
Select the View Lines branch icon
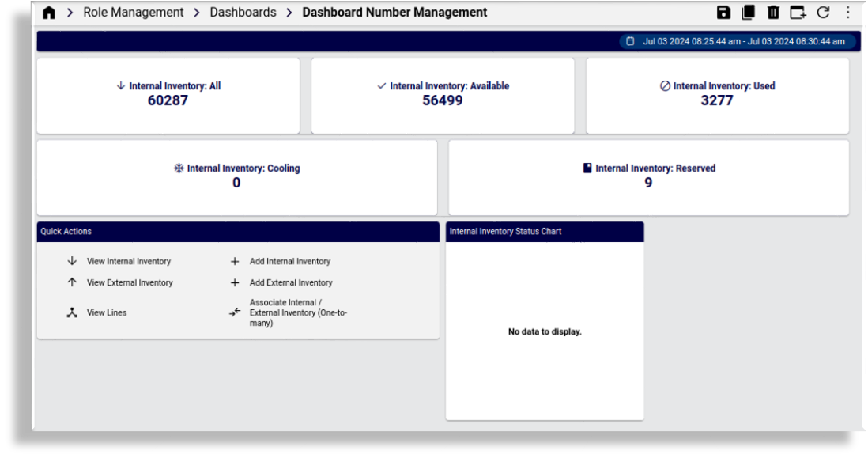72,312
